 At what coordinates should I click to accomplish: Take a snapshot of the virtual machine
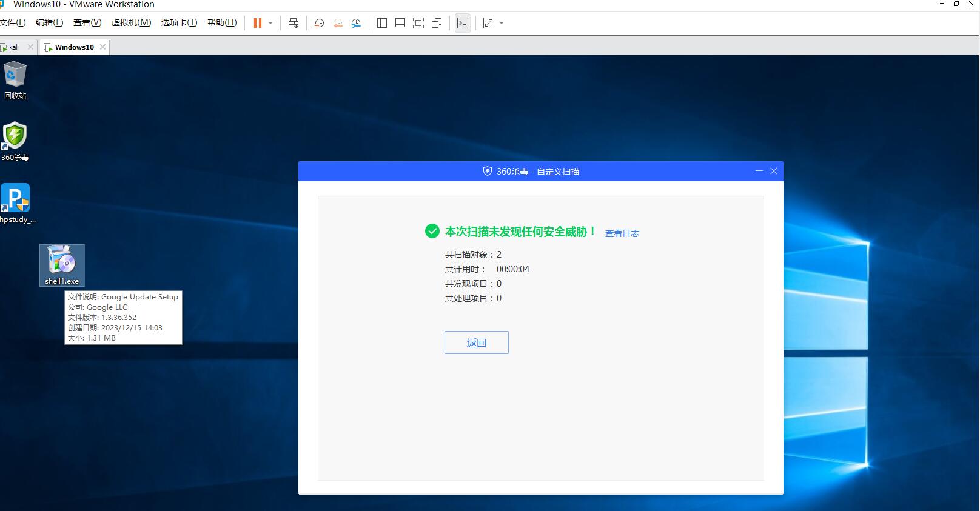click(319, 23)
